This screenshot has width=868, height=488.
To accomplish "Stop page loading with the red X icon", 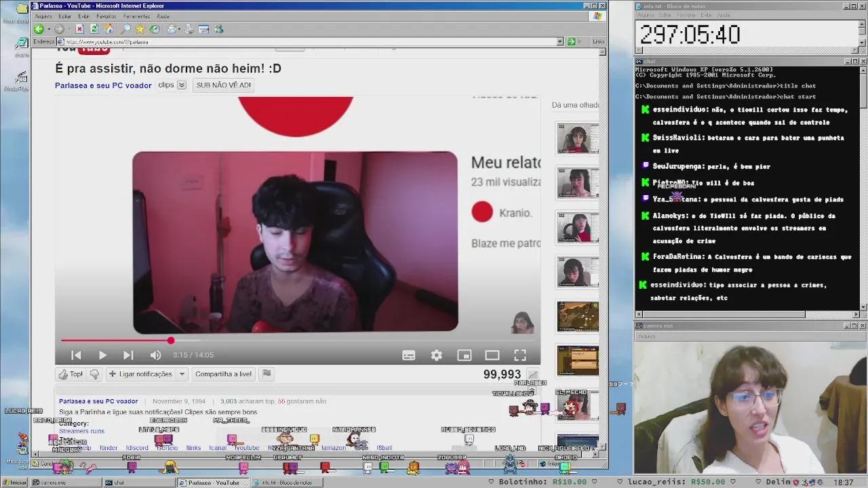I will tap(79, 29).
